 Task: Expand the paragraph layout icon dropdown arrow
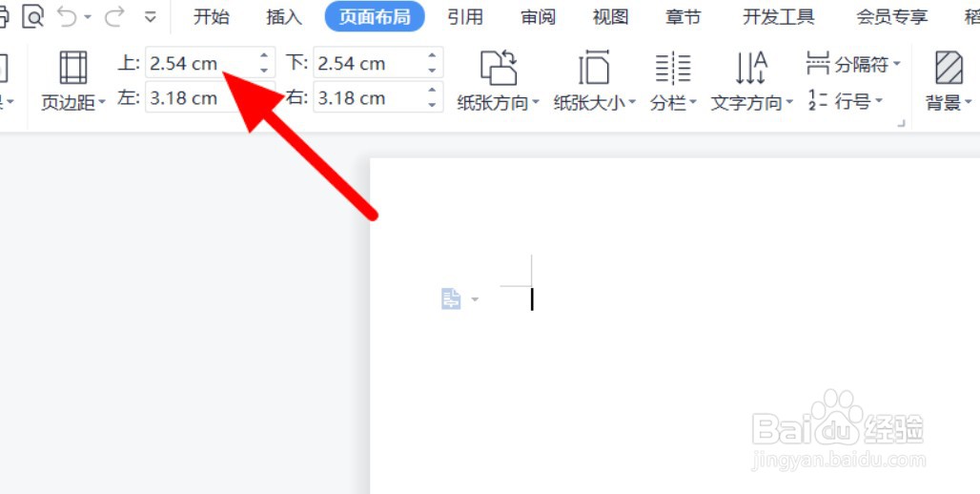475,299
